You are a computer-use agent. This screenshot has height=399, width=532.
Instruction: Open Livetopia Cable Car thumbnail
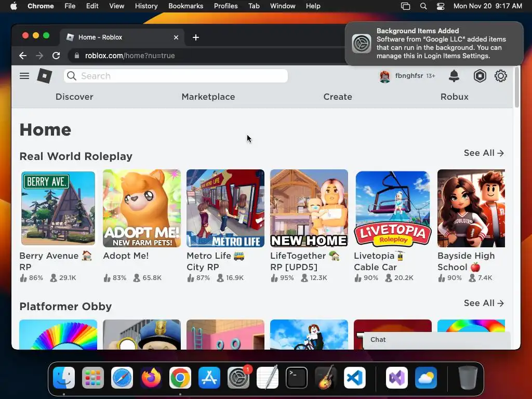point(393,208)
